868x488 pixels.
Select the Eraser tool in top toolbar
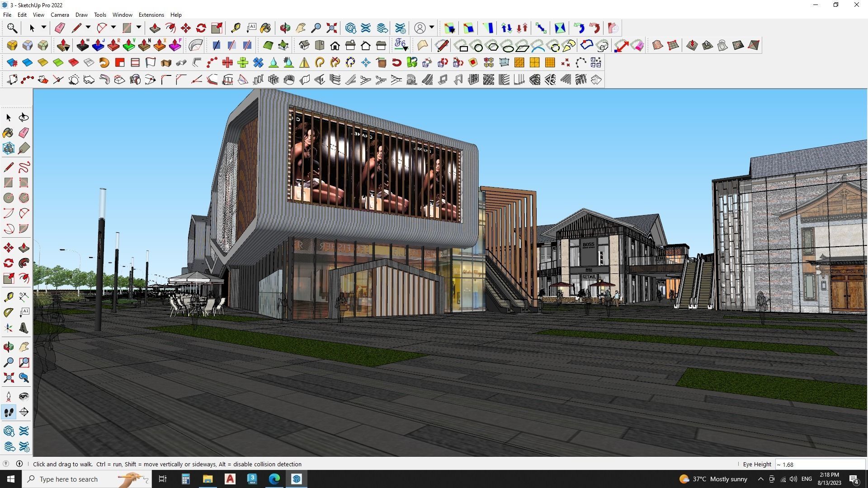pyautogui.click(x=60, y=28)
